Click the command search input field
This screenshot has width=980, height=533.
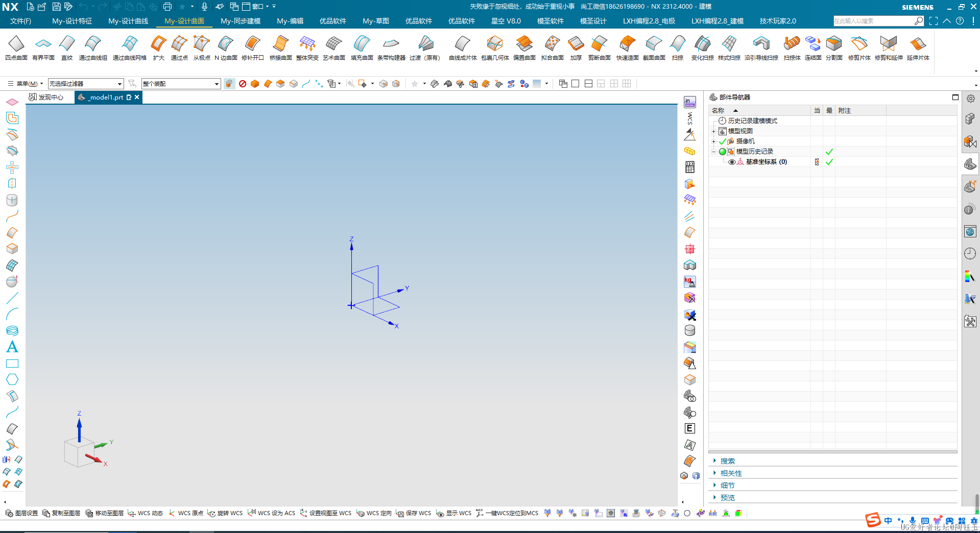(874, 21)
